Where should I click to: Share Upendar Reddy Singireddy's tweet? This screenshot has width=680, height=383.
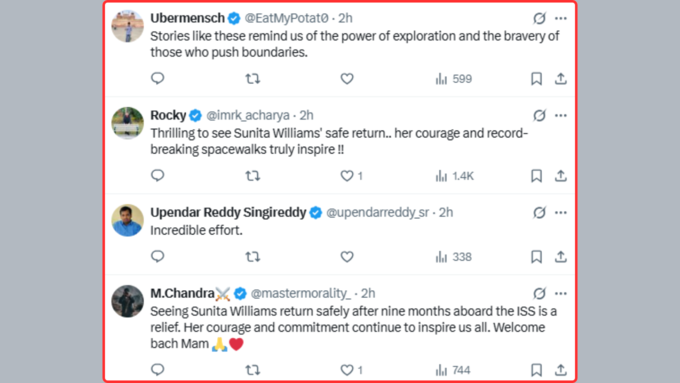[561, 257]
